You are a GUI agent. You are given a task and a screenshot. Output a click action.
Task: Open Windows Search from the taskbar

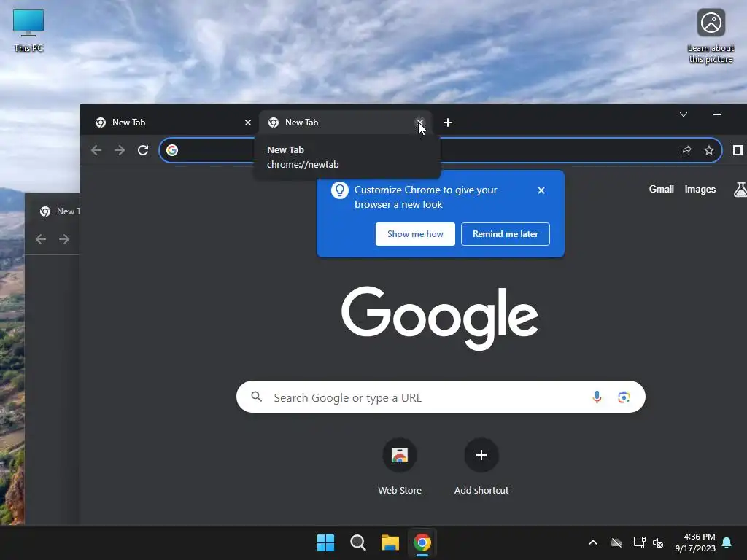357,542
